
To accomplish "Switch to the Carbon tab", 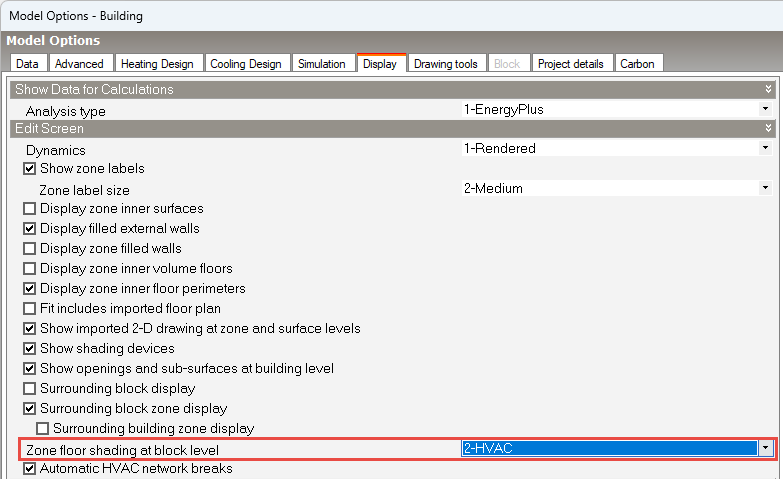I will pos(637,64).
